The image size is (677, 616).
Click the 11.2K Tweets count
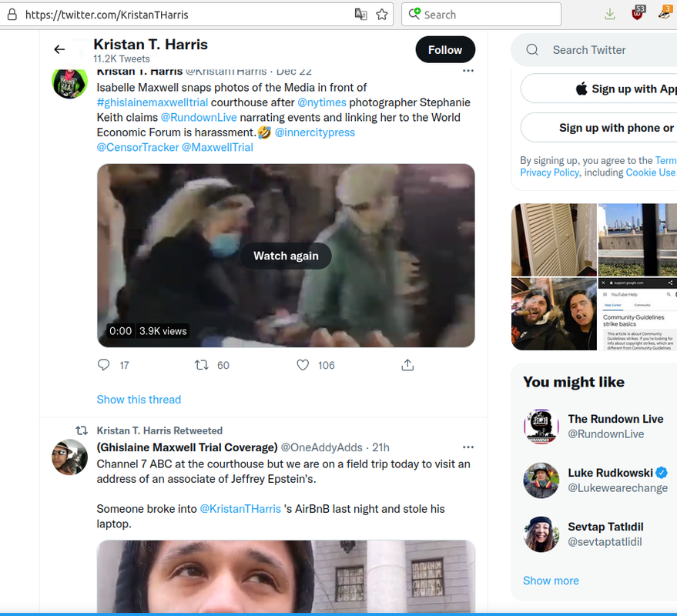pos(122,59)
